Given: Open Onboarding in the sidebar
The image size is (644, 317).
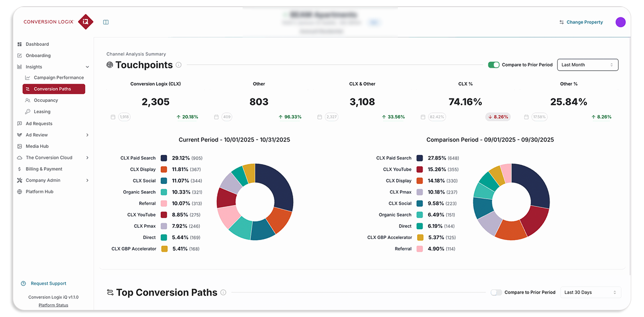Looking at the screenshot, I should [x=38, y=56].
